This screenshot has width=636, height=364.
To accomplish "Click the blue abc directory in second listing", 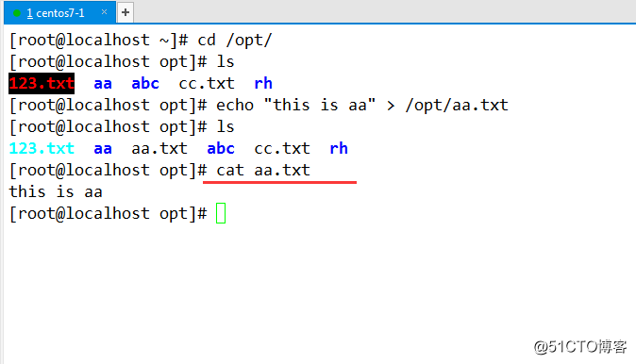I will 221,148.
